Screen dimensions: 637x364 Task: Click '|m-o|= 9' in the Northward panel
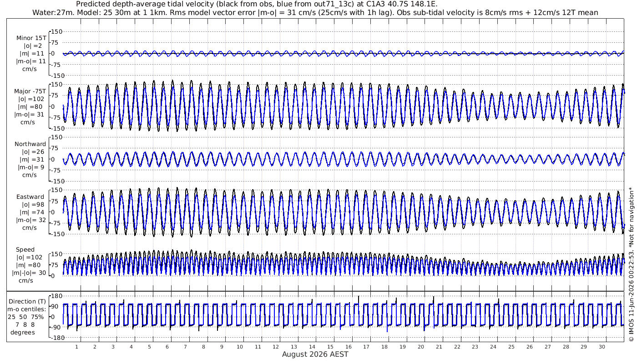tap(31, 167)
